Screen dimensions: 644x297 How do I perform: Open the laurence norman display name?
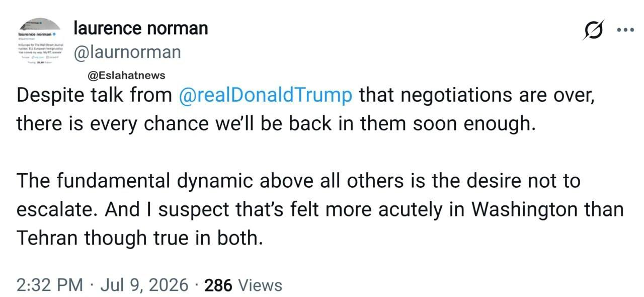point(140,28)
